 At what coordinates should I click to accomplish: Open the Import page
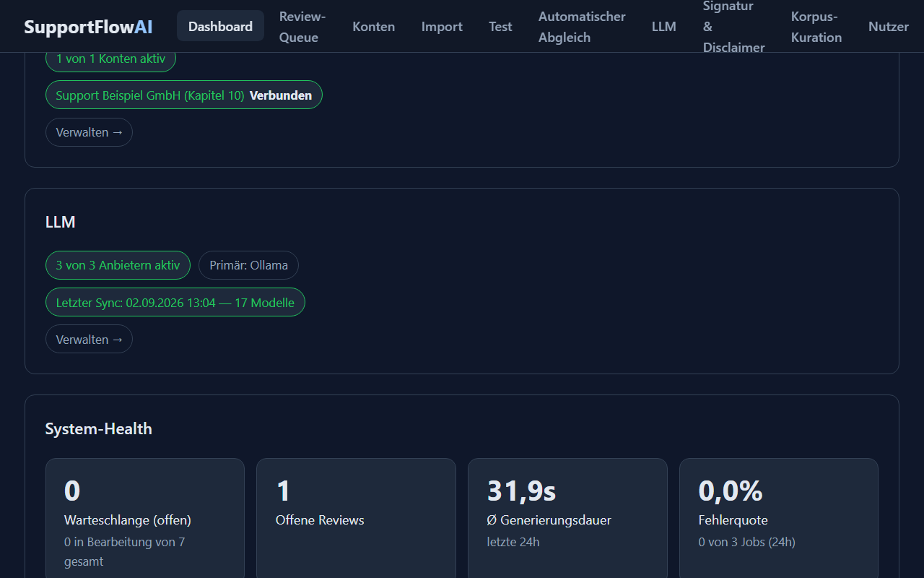point(442,26)
